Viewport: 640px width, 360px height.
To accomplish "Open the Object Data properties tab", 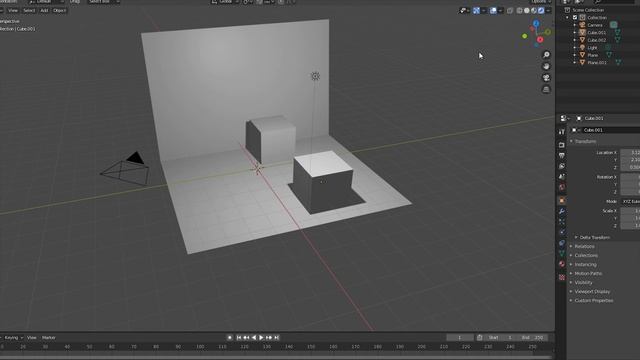I will pos(562,253).
